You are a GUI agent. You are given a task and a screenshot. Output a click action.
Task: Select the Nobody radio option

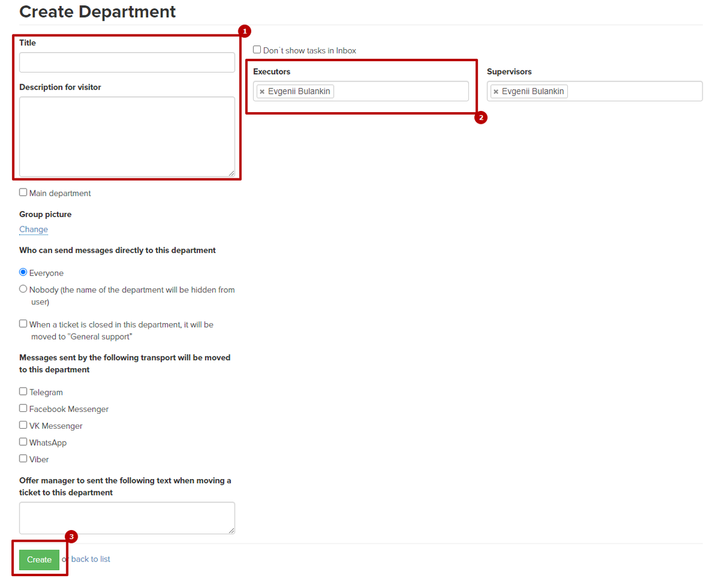click(23, 289)
